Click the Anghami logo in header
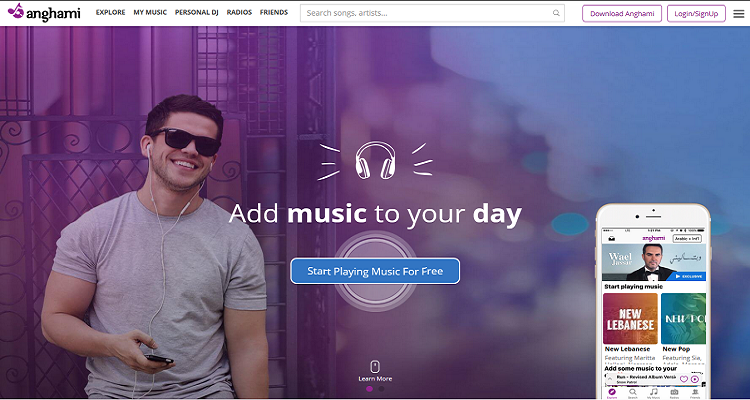The height and width of the screenshot is (400, 750). click(x=44, y=12)
